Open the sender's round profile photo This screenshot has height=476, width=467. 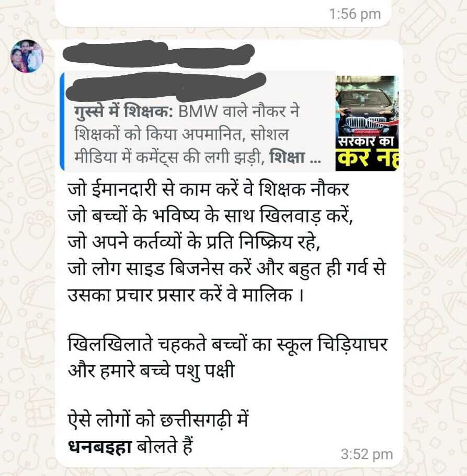click(x=27, y=56)
